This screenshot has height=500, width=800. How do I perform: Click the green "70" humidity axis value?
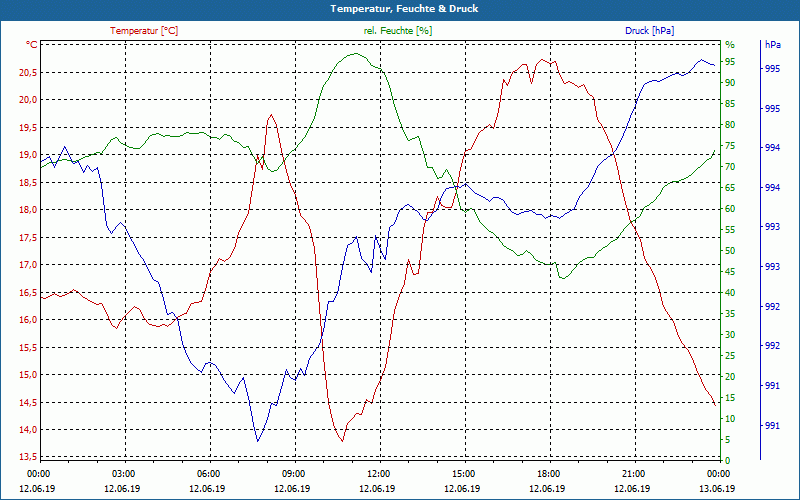pyautogui.click(x=730, y=167)
